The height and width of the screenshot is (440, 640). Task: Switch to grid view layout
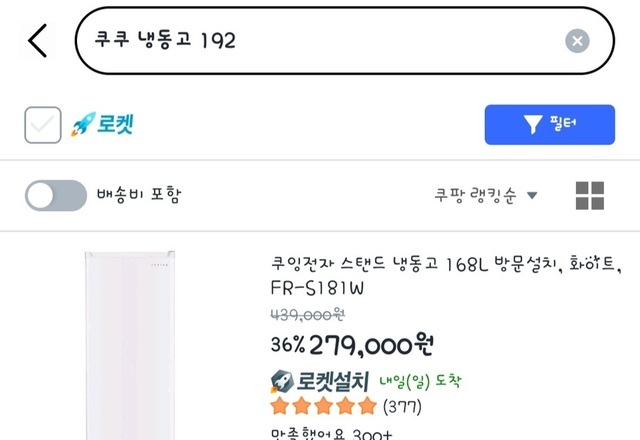(590, 195)
